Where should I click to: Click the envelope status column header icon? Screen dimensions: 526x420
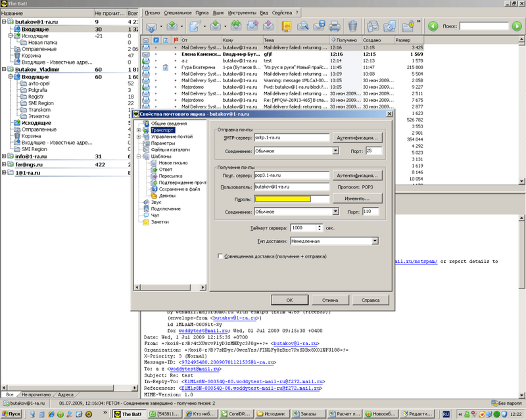[x=146, y=40]
